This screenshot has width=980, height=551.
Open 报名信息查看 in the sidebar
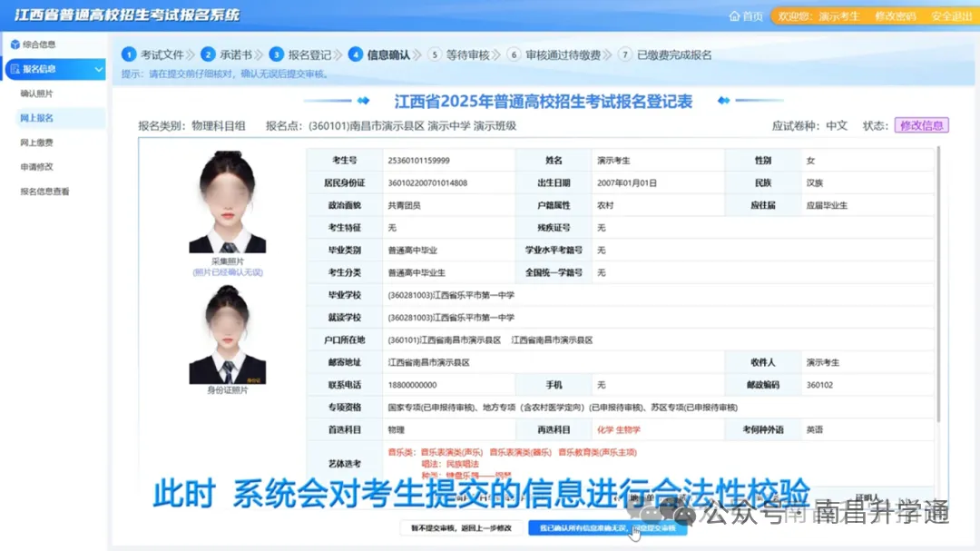(44, 192)
